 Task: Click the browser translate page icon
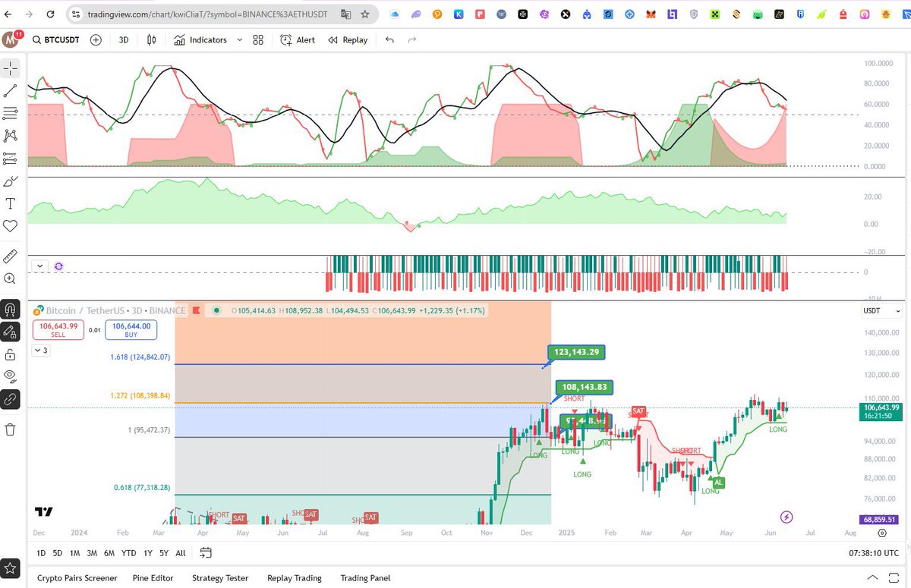point(345,14)
